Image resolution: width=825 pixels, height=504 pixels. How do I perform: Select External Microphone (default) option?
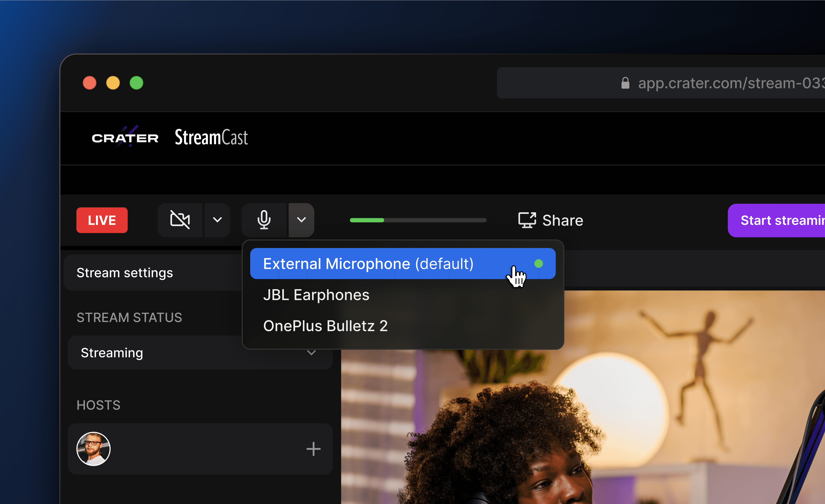click(368, 264)
